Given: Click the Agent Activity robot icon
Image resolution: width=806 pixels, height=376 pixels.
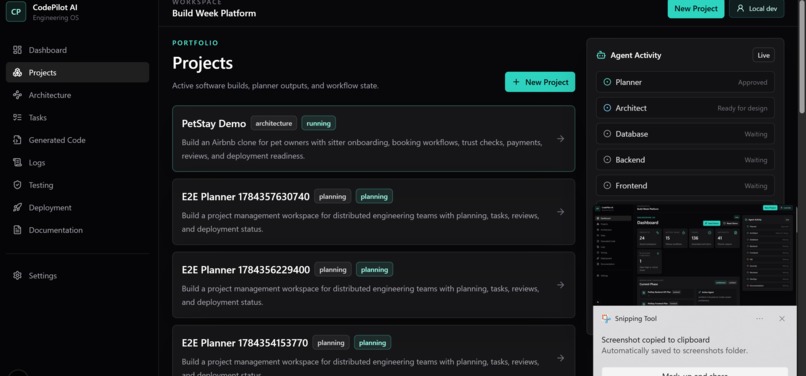Looking at the screenshot, I should [601, 55].
